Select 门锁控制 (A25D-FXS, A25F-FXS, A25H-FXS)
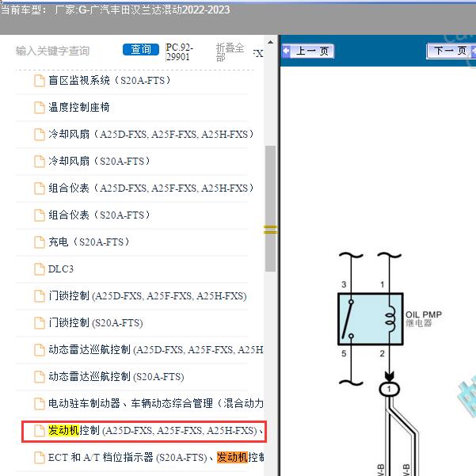The height and width of the screenshot is (476, 476). [147, 295]
